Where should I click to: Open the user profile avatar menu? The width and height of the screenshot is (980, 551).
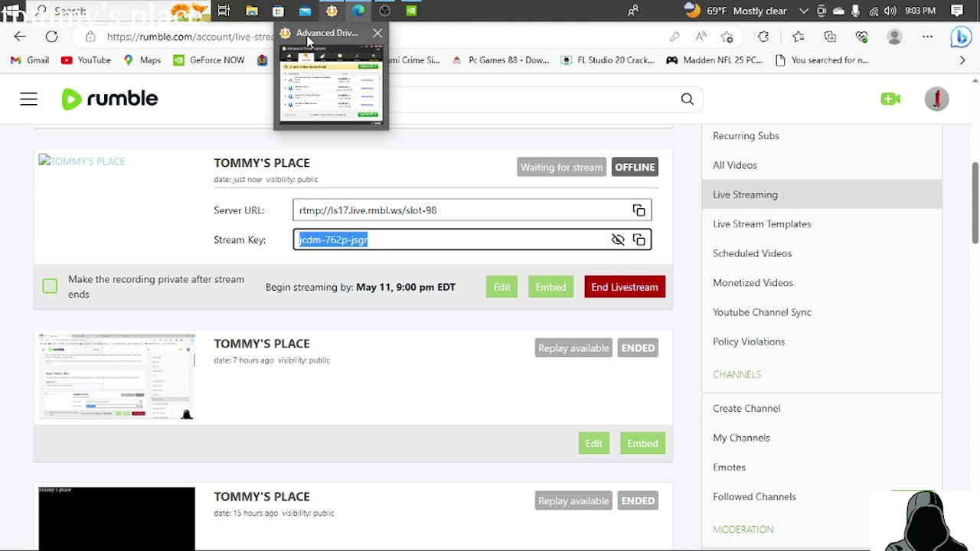point(936,99)
